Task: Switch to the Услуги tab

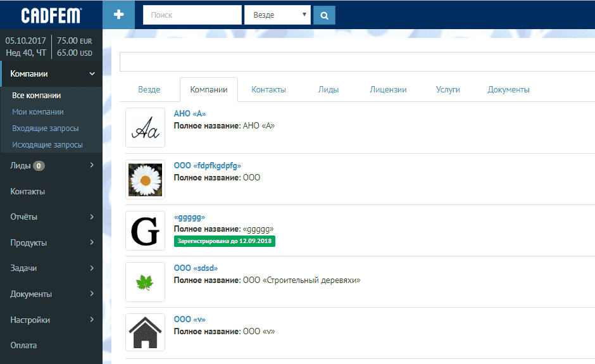Action: (x=448, y=90)
